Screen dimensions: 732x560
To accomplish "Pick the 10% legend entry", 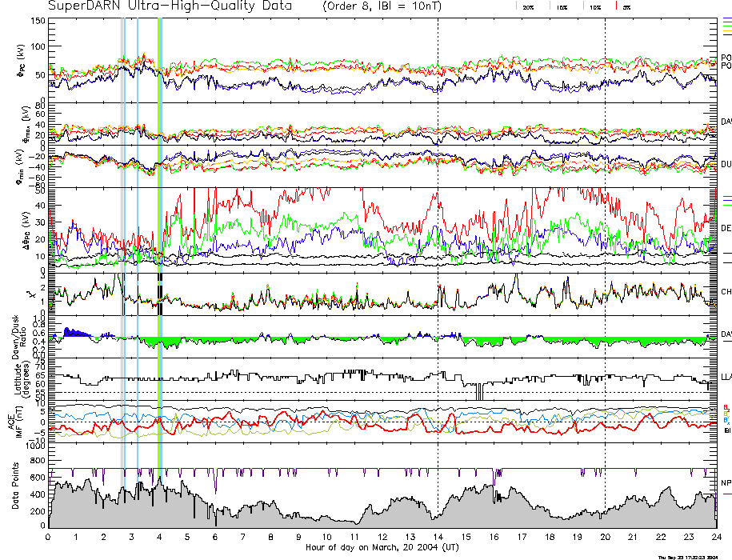I will [594, 6].
